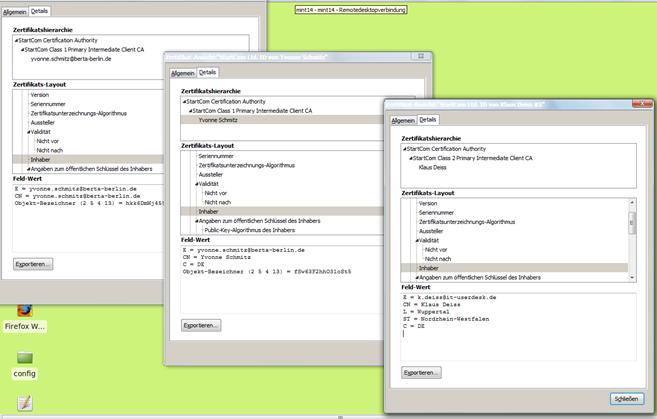The width and height of the screenshot is (657, 419).
Task: Select Inhaber row in Klaus Deiss window
Action: point(514,268)
